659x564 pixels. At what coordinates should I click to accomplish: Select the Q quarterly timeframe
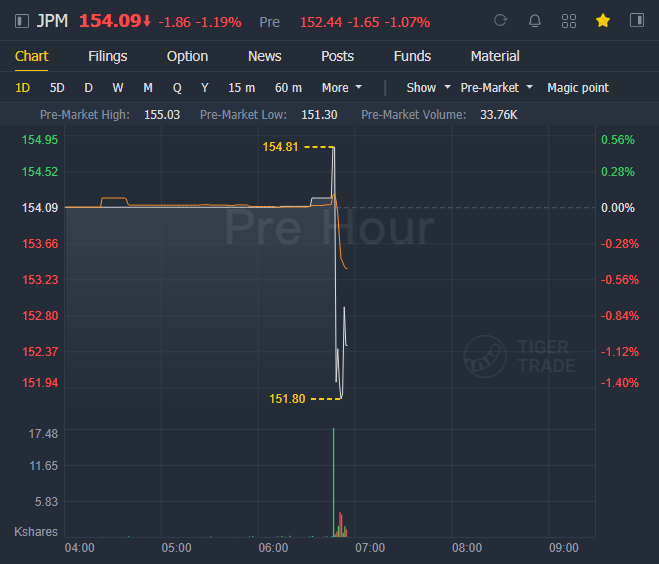click(x=177, y=88)
